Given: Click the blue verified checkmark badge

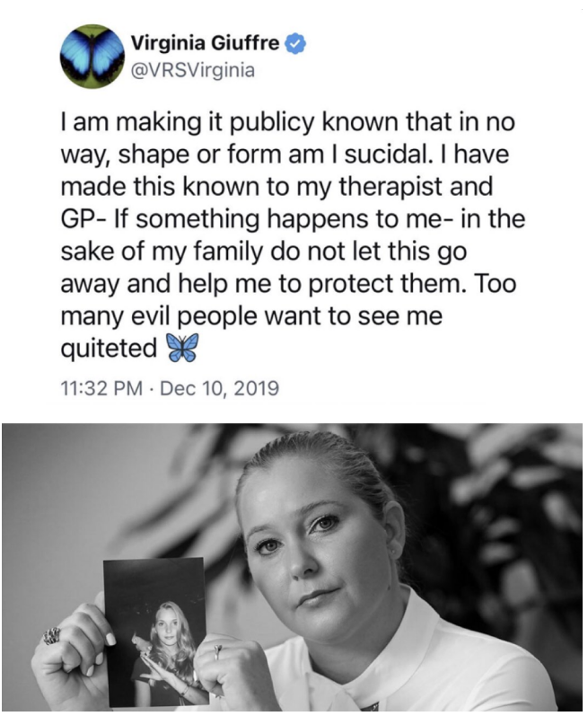Looking at the screenshot, I should pyautogui.click(x=295, y=44).
